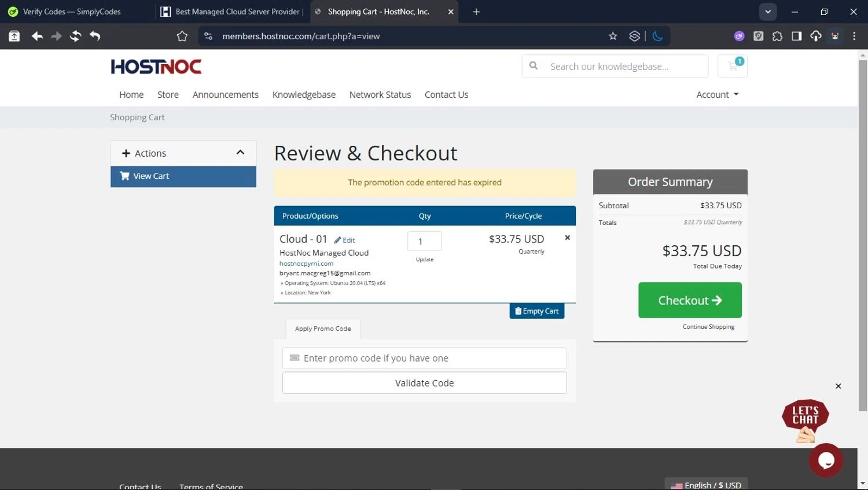Open the Account dropdown menu
The image size is (868, 490).
pos(718,95)
